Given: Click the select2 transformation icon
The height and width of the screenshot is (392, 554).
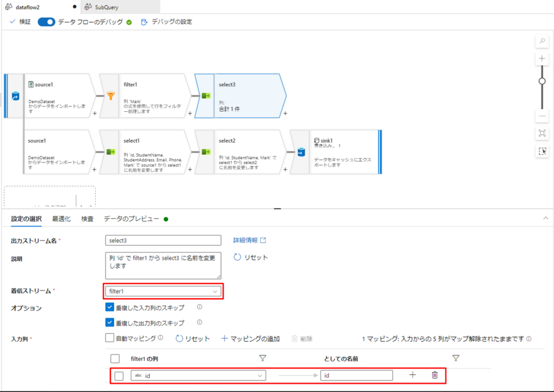Looking at the screenshot, I should pyautogui.click(x=206, y=152).
